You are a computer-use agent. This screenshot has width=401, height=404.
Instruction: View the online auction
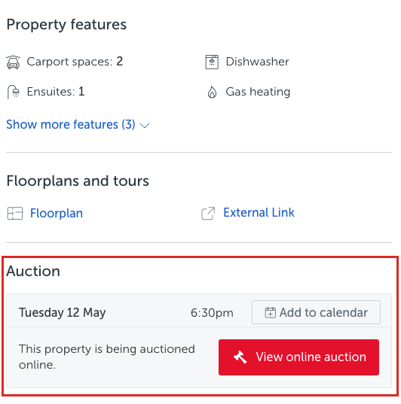point(299,357)
